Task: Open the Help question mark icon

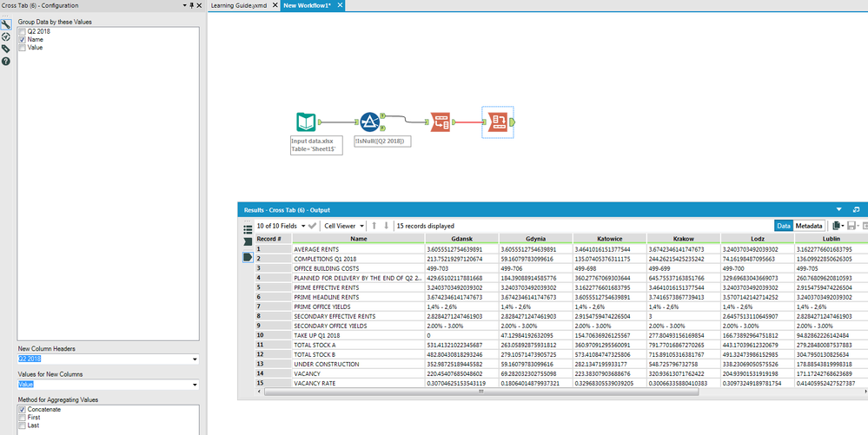Action: (x=5, y=61)
